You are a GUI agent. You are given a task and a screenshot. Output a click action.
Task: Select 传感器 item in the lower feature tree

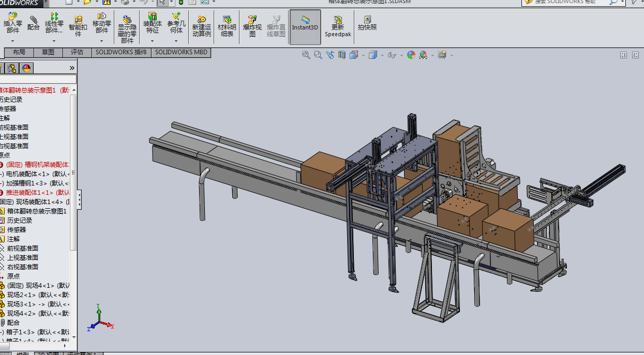pyautogui.click(x=16, y=229)
